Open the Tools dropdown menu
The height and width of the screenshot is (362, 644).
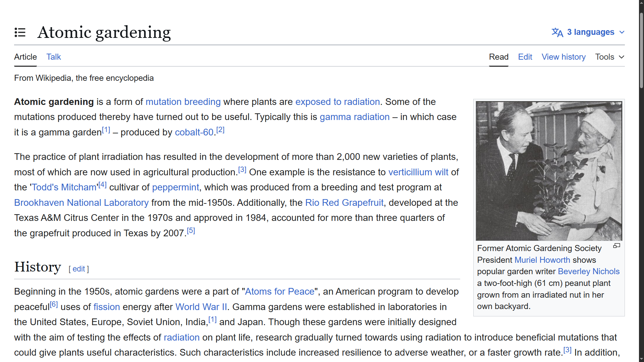pos(605,57)
